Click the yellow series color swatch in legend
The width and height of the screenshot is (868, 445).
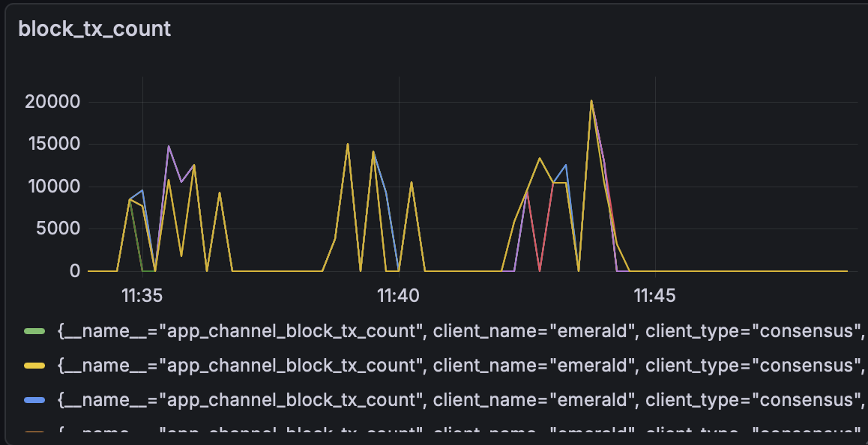pos(34,366)
